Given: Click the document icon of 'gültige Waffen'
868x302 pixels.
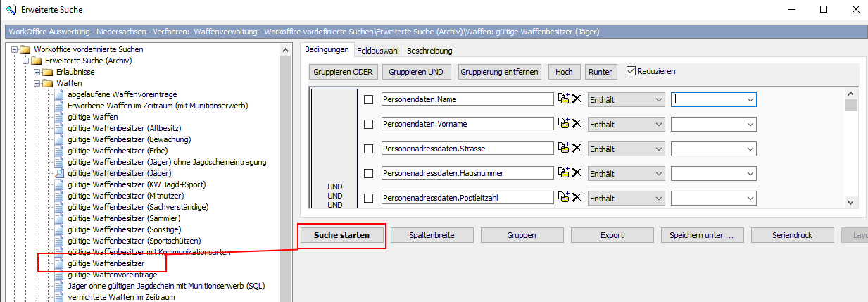Looking at the screenshot, I should tap(61, 117).
